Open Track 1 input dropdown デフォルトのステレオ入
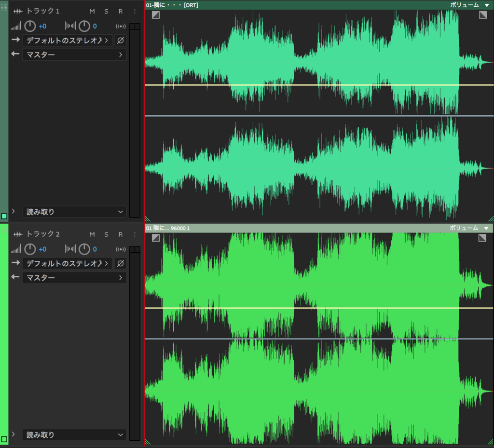Image resolution: width=494 pixels, height=448 pixels. coord(67,41)
